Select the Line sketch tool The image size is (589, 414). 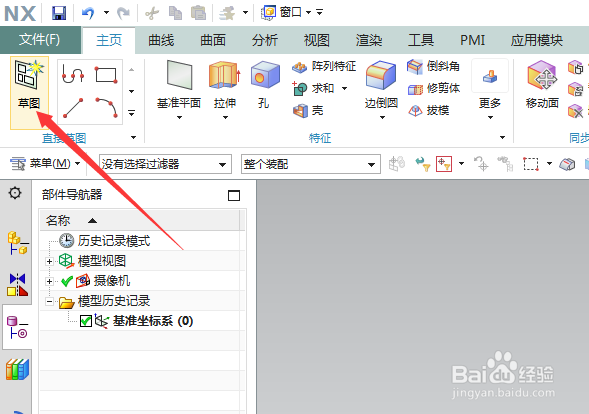tap(73, 108)
